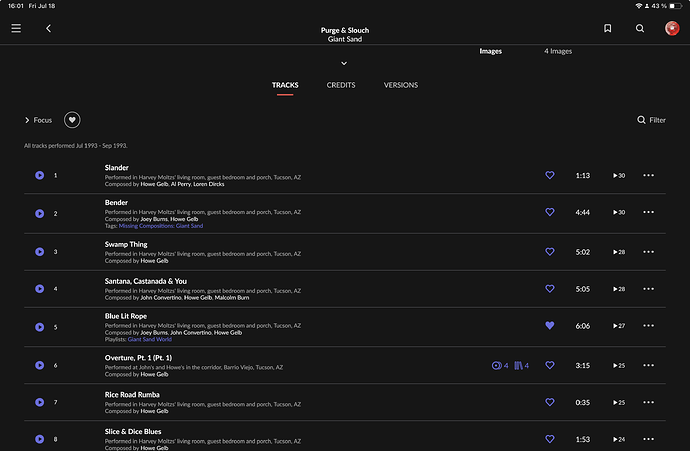
Task: Open more options for Slander
Action: (x=648, y=176)
